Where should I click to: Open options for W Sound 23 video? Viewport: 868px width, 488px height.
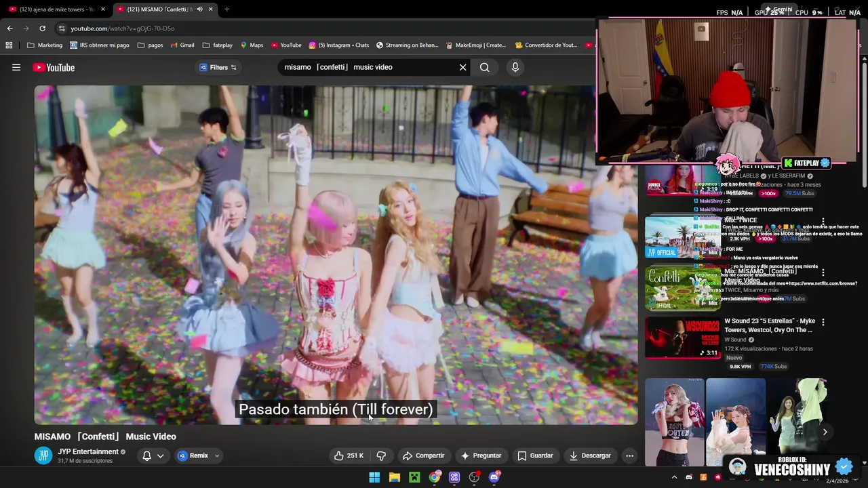[823, 322]
